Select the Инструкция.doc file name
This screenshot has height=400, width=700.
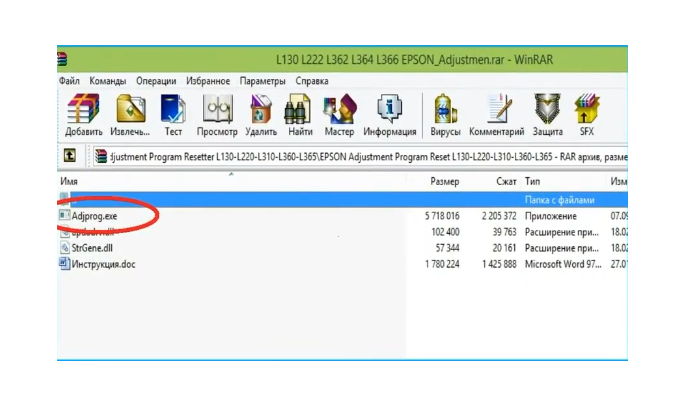pyautogui.click(x=103, y=264)
